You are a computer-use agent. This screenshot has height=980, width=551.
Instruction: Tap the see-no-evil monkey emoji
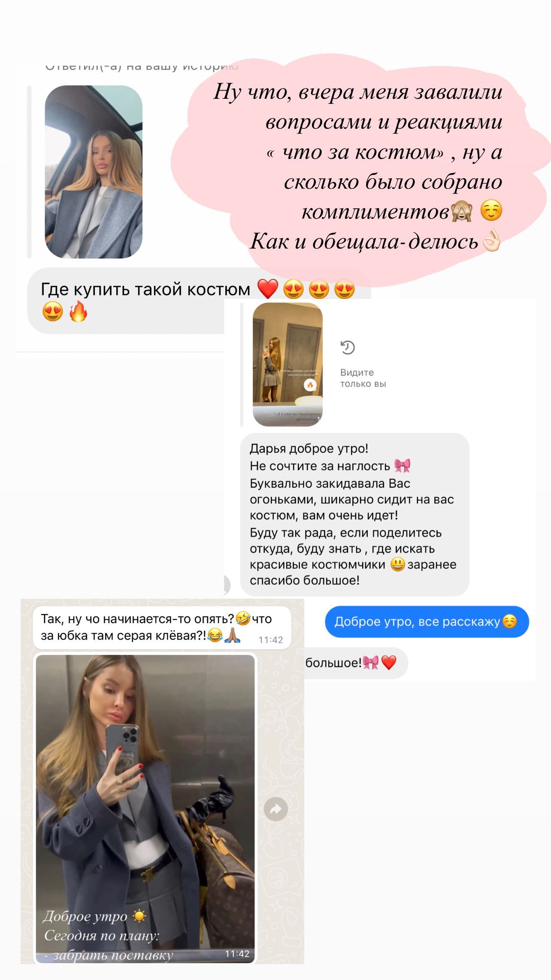(462, 212)
